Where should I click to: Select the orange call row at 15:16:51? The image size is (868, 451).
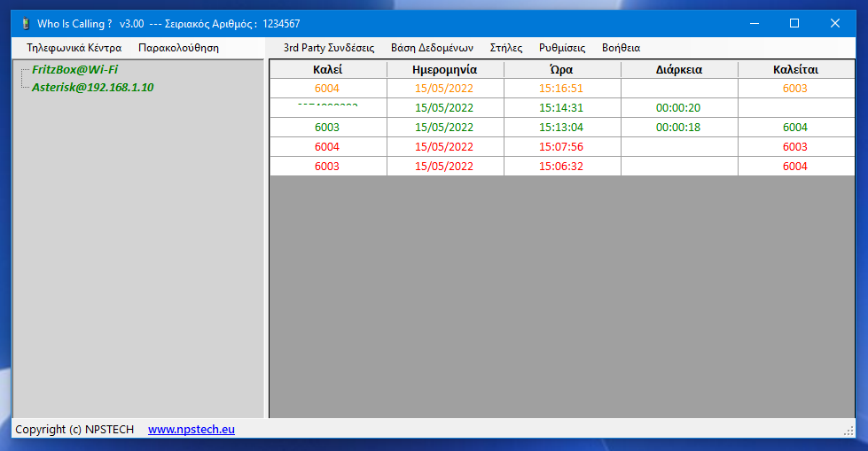(x=561, y=89)
